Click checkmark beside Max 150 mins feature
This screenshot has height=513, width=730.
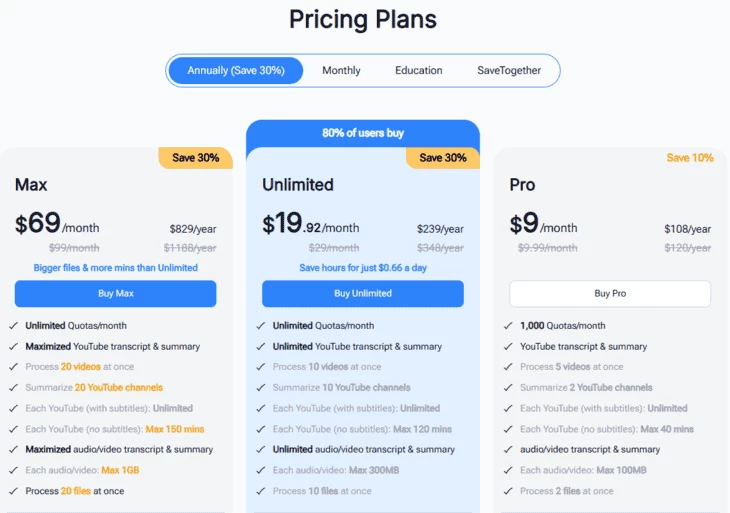click(x=14, y=429)
